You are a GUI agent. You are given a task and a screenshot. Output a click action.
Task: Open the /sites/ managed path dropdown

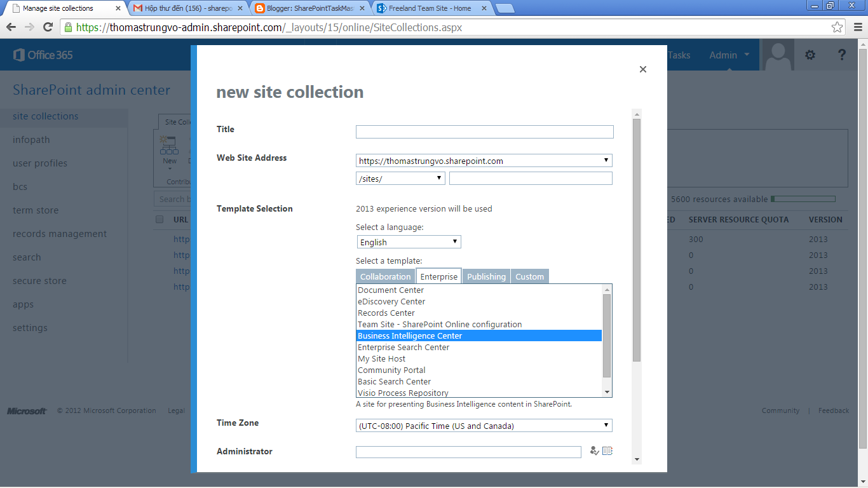(x=400, y=179)
